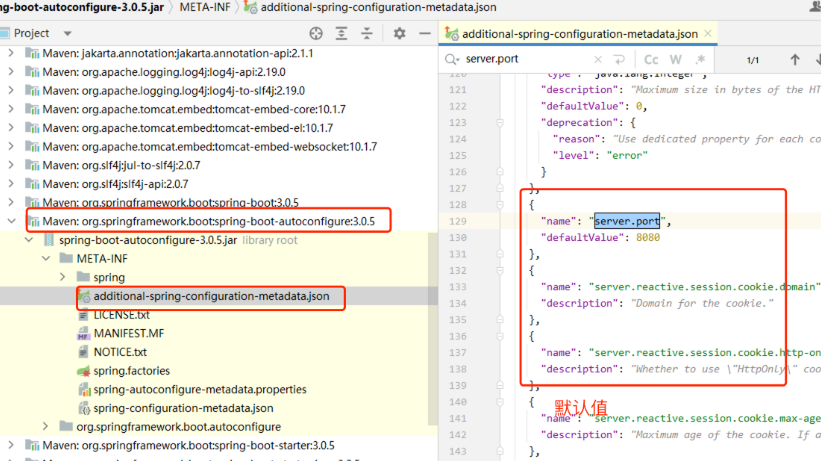Clear the server.port search text

(598, 59)
